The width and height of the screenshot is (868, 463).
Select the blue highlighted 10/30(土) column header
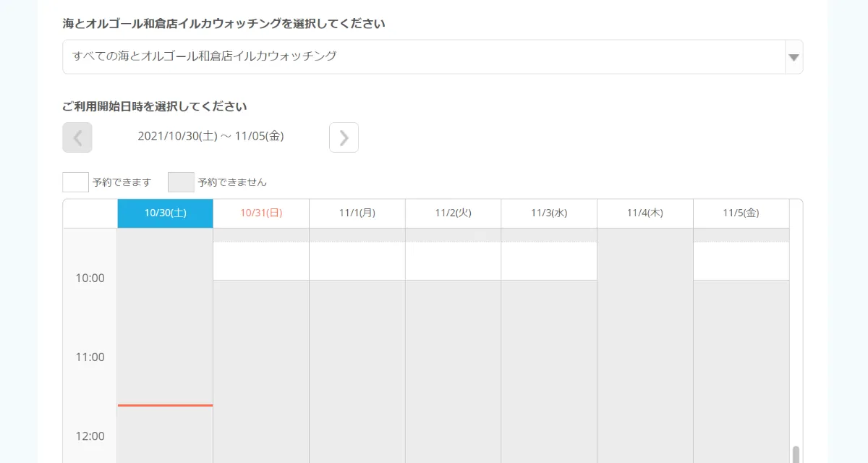pyautogui.click(x=165, y=213)
